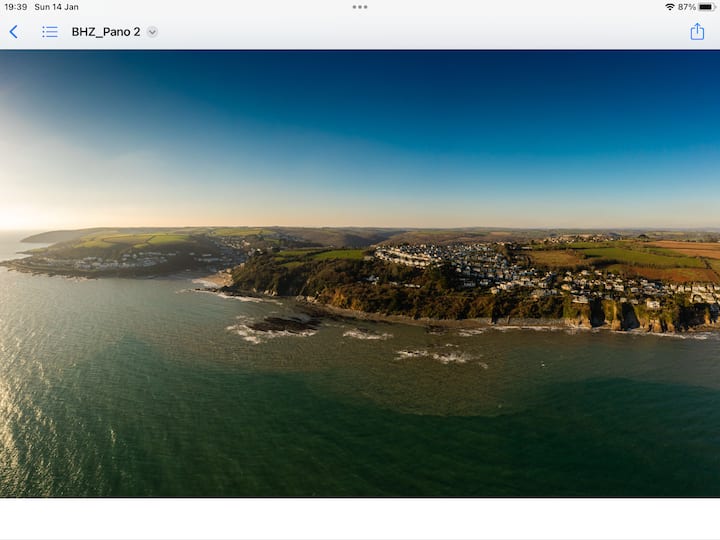Click the battery icon in status bar
This screenshot has width=720, height=540.
(706, 7)
